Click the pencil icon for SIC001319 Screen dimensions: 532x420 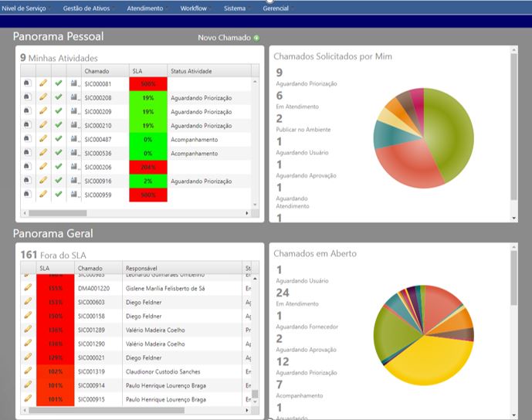28,371
